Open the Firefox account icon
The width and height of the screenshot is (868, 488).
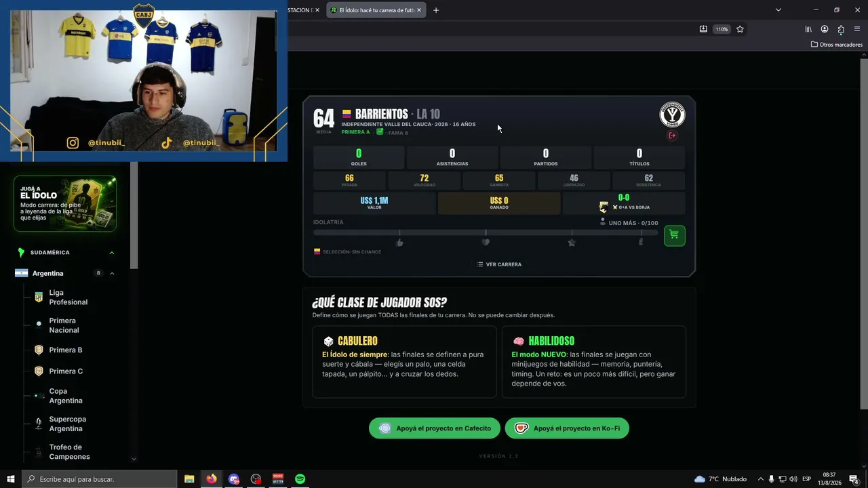pos(825,29)
